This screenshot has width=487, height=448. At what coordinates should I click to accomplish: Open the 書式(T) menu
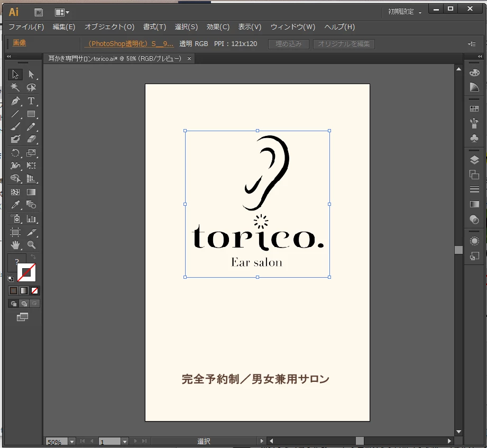coord(155,27)
